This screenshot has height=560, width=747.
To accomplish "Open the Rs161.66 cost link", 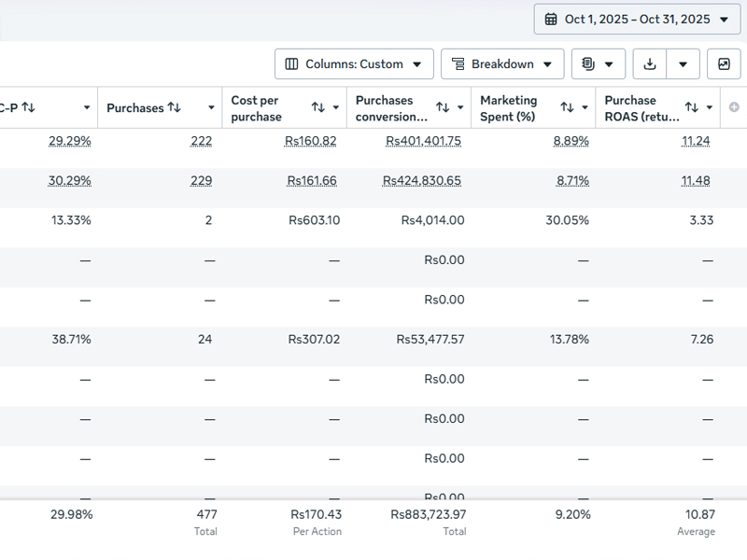I will click(312, 181).
